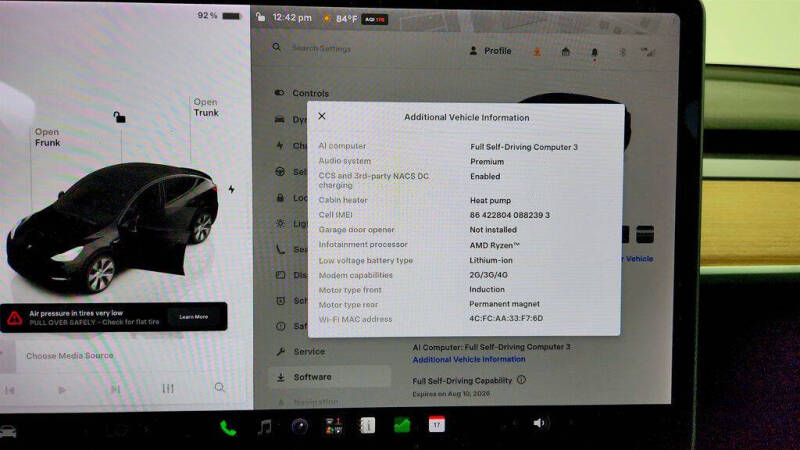Select the Charging bolt item in settings sidebar
800x450 pixels.
pyautogui.click(x=289, y=145)
